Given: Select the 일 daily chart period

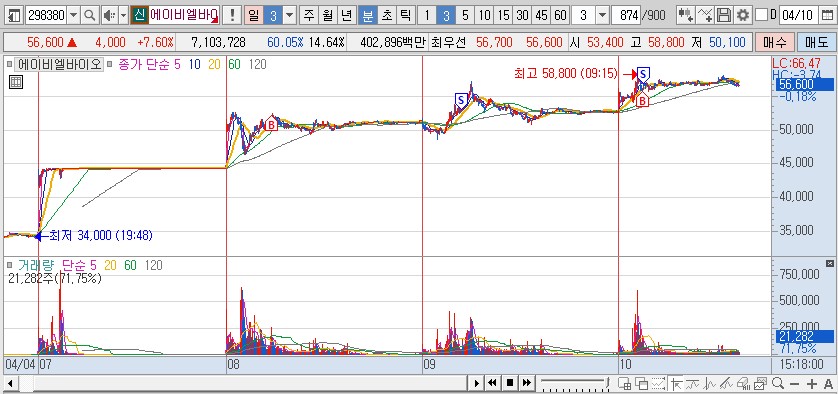Looking at the screenshot, I should 253,15.
